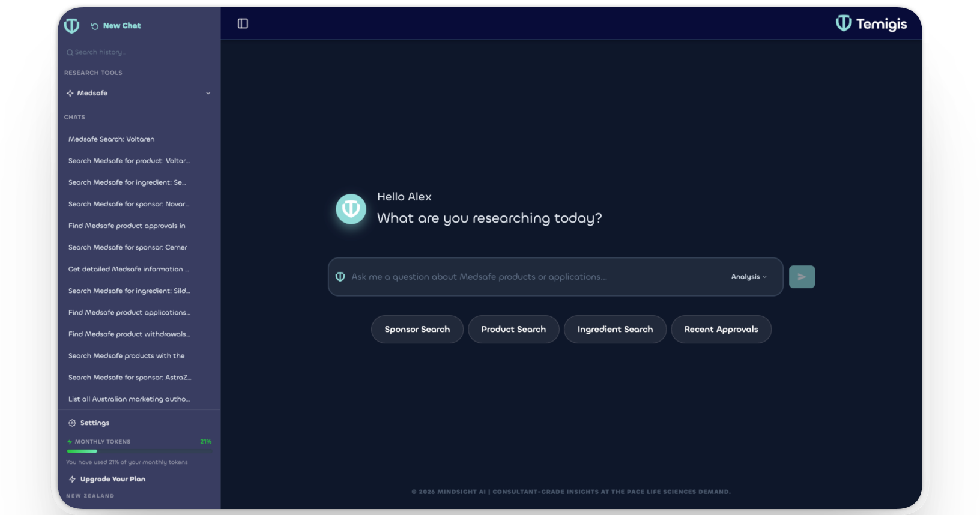The image size is (980, 515).
Task: Expand the Medsafe research tool chevron
Action: (208, 93)
